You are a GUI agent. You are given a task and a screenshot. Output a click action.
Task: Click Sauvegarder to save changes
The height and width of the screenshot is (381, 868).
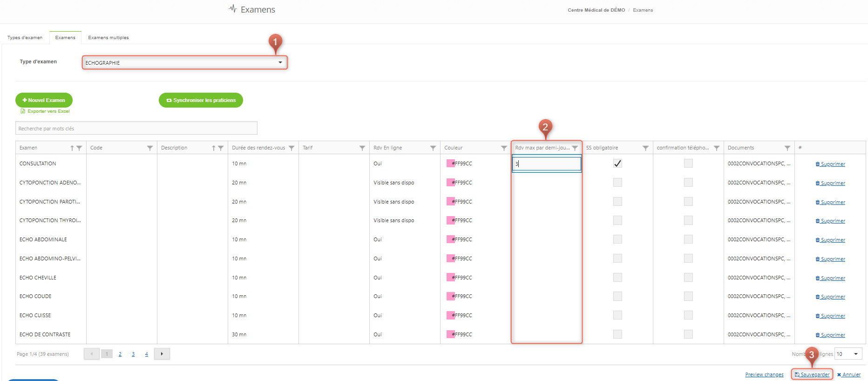point(812,374)
